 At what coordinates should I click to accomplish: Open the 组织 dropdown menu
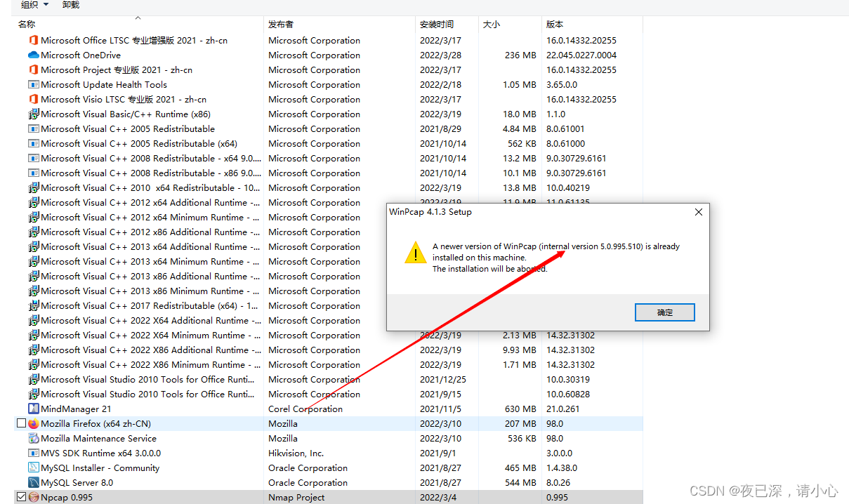(35, 4)
